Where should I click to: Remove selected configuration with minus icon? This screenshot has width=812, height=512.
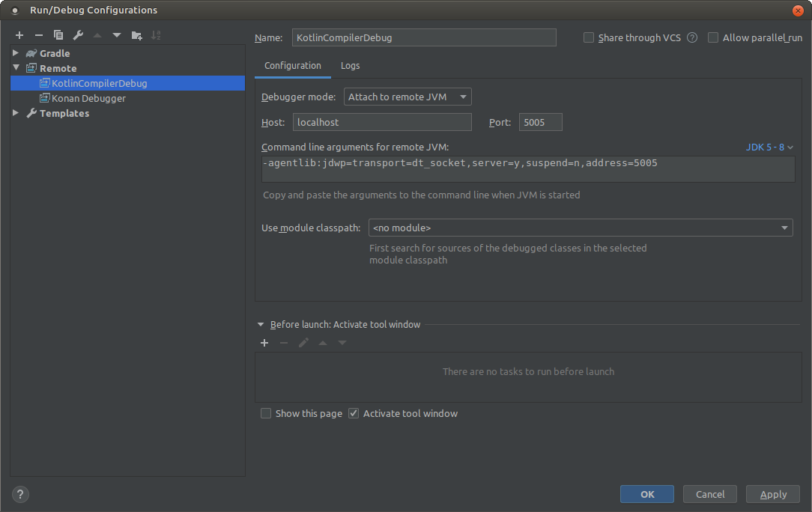pos(39,35)
